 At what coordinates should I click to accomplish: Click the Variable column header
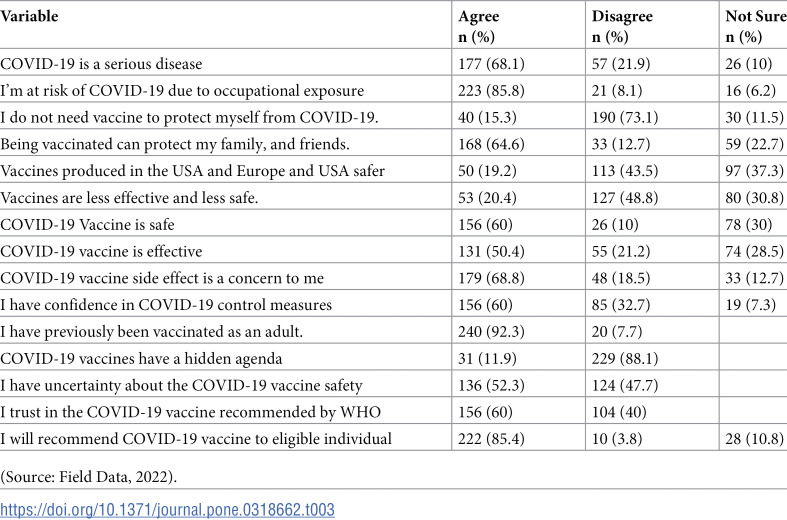click(29, 16)
